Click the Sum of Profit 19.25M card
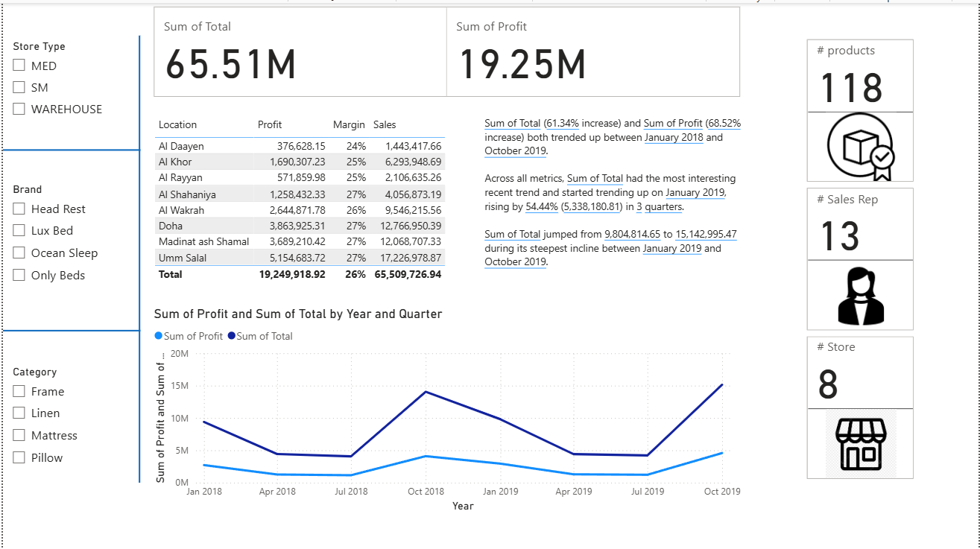This screenshot has height=549, width=980. click(593, 52)
